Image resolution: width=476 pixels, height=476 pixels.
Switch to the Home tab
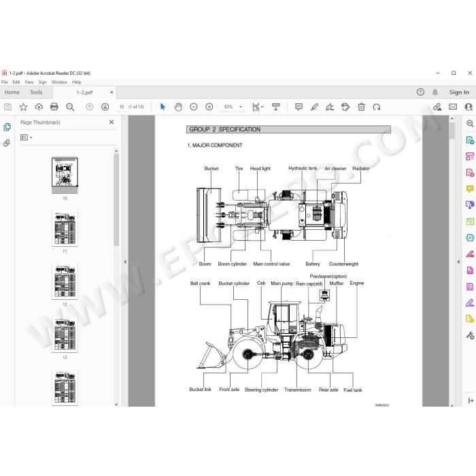tap(12, 92)
